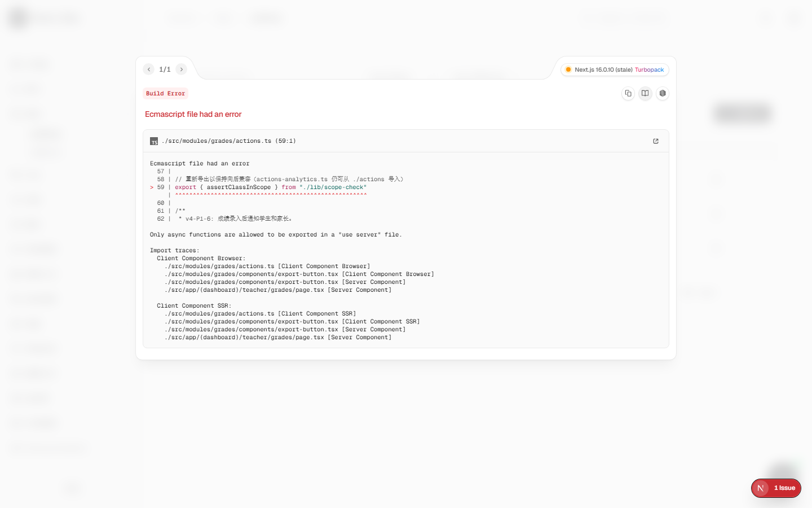
Task: Open actions.ts in editor via external-link icon
Action: (x=656, y=141)
